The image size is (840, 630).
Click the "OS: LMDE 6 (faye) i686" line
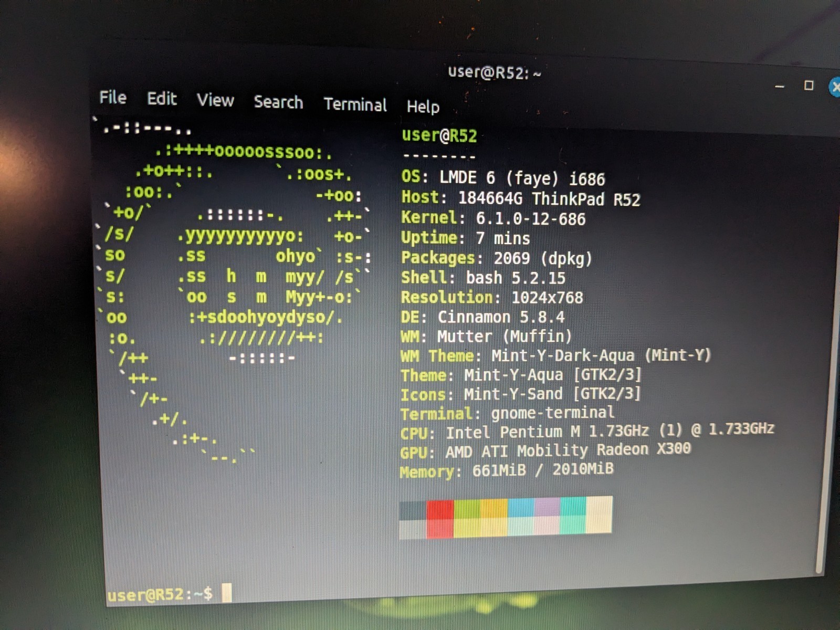click(x=503, y=178)
